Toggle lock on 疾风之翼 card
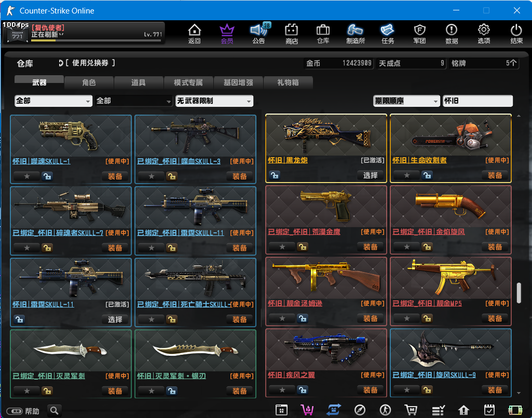532x418 pixels. tap(303, 390)
